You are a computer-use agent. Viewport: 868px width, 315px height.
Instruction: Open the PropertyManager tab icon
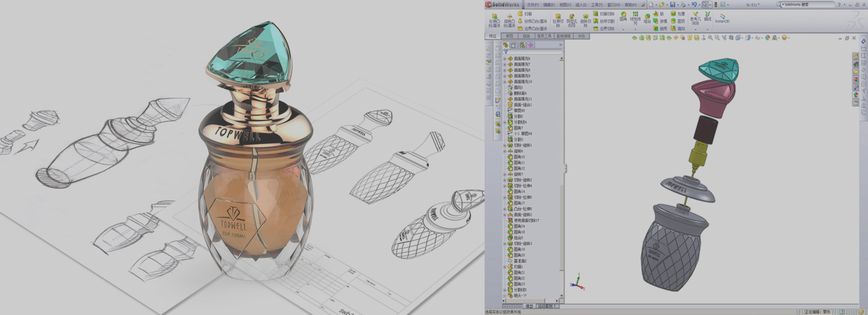514,45
